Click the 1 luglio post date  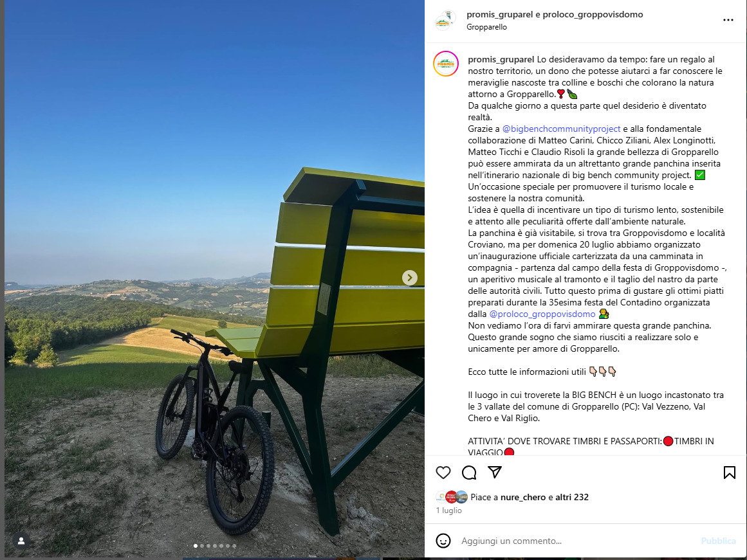point(448,510)
